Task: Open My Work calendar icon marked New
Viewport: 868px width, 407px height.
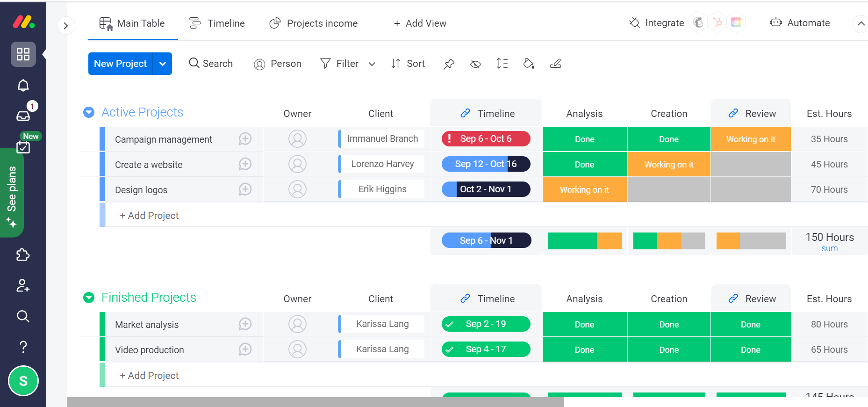Action: (x=23, y=147)
